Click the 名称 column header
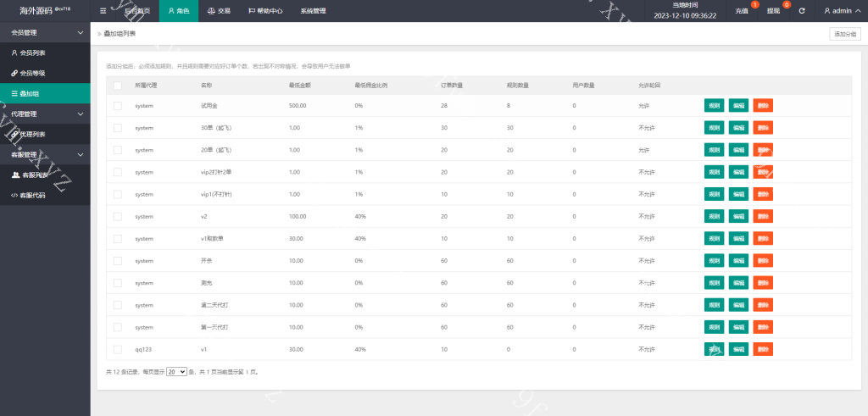The width and height of the screenshot is (868, 416). [207, 86]
